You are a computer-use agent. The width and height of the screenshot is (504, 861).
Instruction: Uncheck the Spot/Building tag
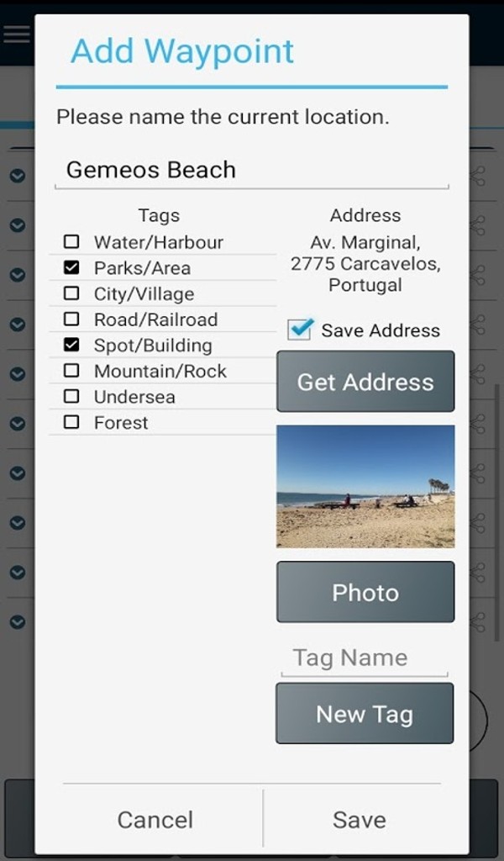point(73,345)
